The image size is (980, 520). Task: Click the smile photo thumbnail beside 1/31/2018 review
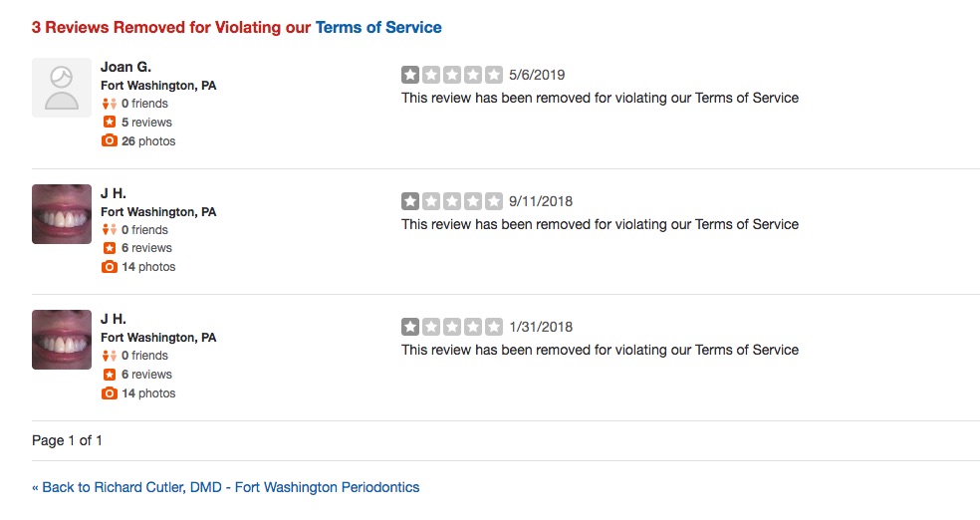62,339
